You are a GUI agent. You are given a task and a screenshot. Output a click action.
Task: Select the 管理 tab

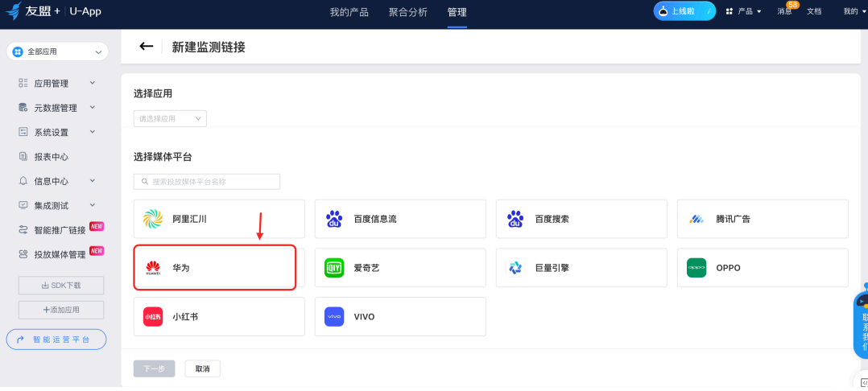point(457,12)
